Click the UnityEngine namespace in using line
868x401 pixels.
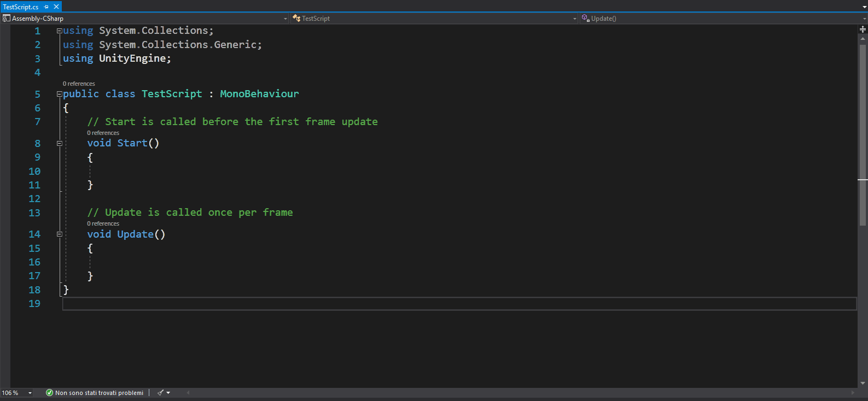(x=132, y=58)
